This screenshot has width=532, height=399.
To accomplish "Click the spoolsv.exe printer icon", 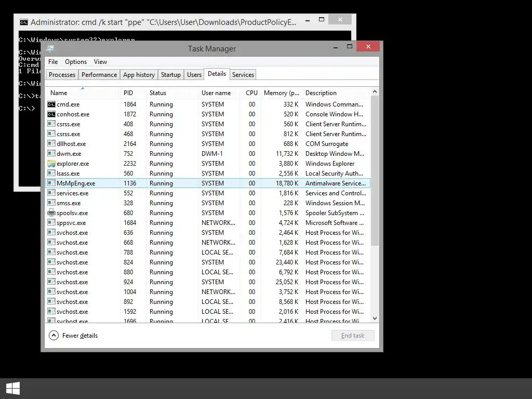I will (x=51, y=212).
